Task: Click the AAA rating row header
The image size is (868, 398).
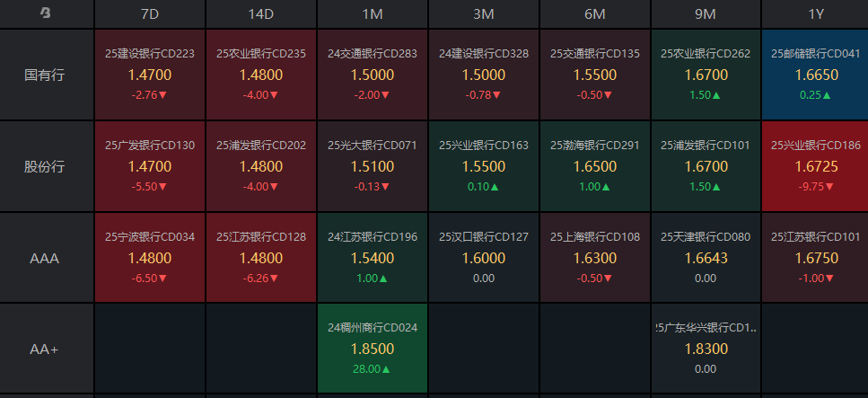Action: (46, 258)
